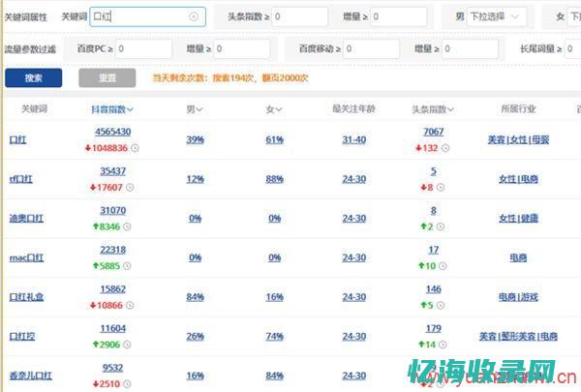The height and width of the screenshot is (392, 581).
Task: Click 抖音指数 value 31070
Action: (x=113, y=210)
